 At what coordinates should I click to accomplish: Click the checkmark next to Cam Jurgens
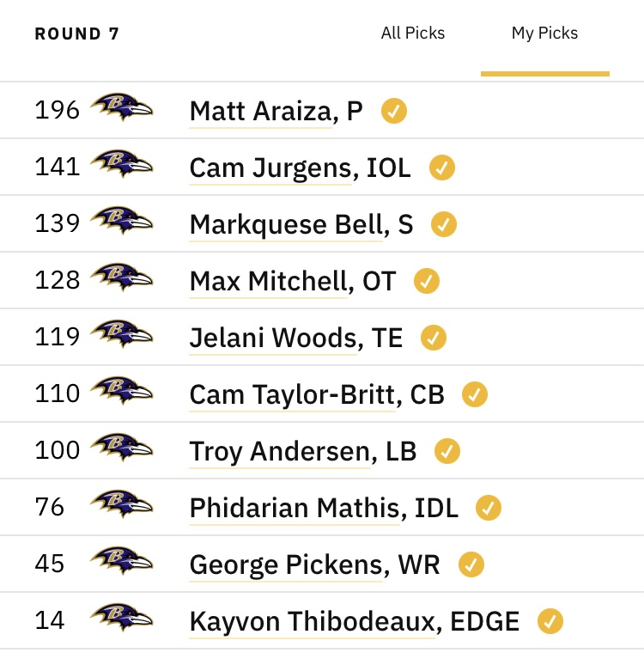tap(441, 168)
